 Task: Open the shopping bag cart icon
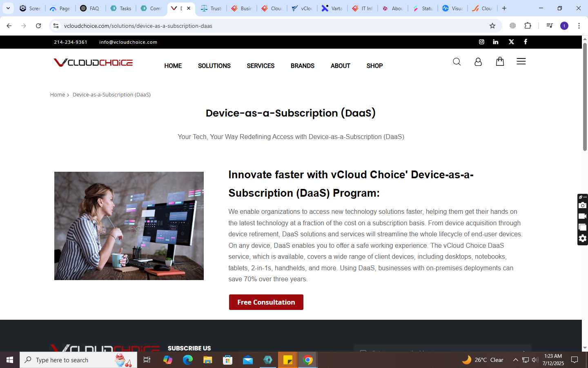[x=500, y=61]
